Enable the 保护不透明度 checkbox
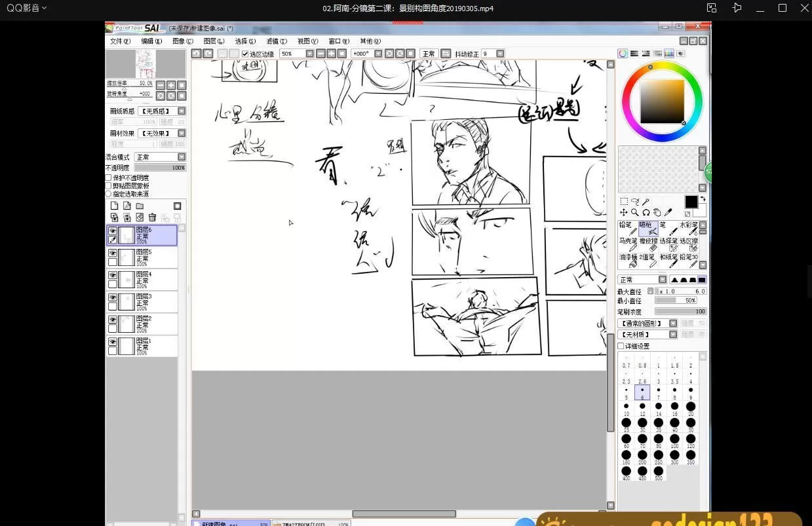This screenshot has height=526, width=812. [x=107, y=177]
